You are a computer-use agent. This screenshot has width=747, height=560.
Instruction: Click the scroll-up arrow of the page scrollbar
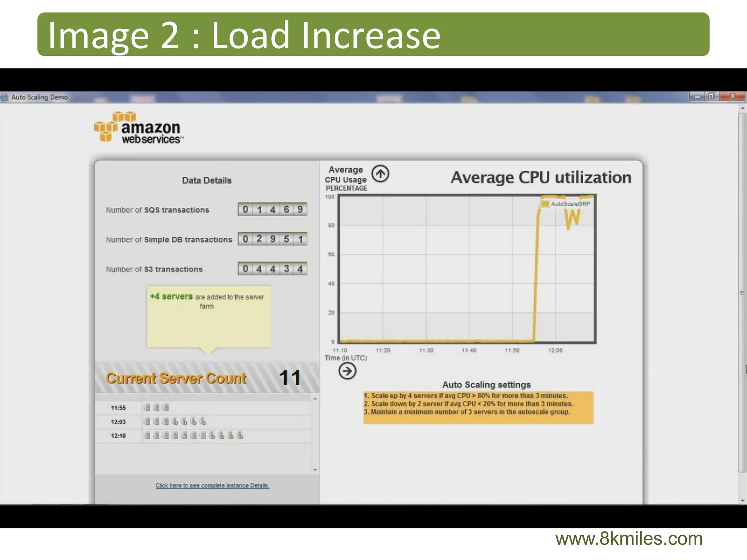[x=743, y=108]
